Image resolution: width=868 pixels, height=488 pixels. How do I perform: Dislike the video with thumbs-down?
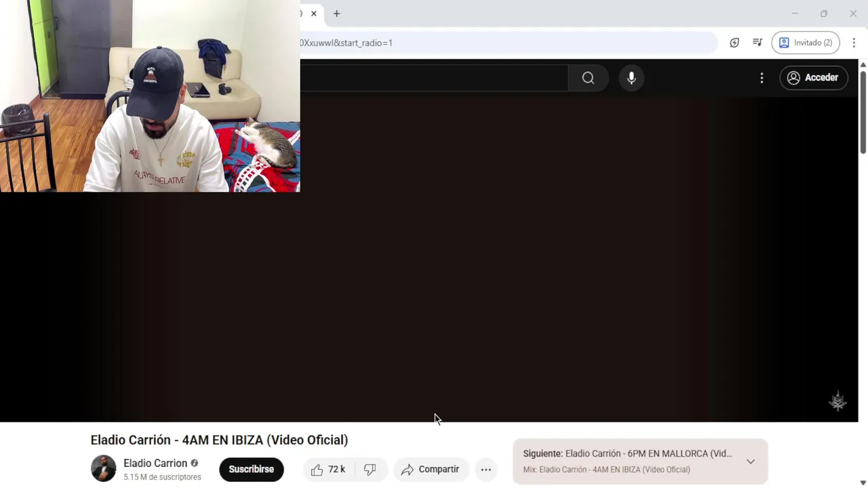click(x=370, y=469)
